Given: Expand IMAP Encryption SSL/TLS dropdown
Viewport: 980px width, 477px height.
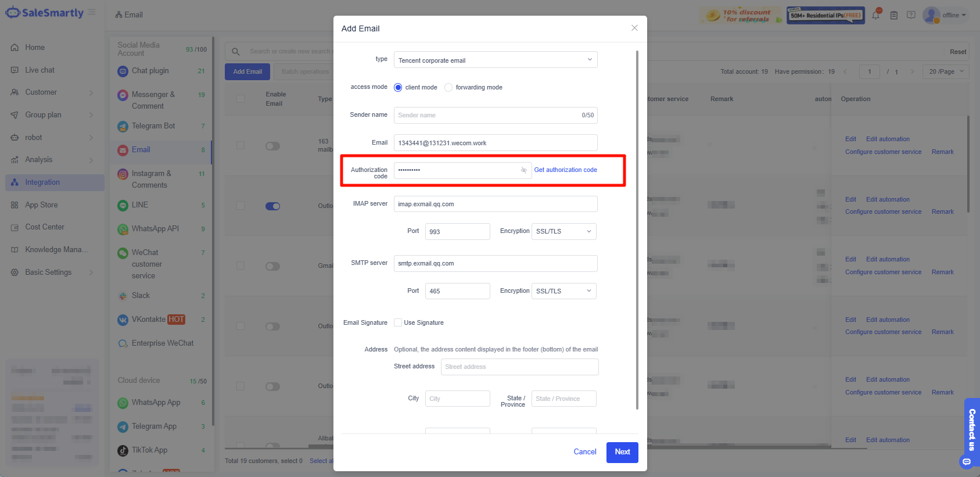Looking at the screenshot, I should 563,231.
